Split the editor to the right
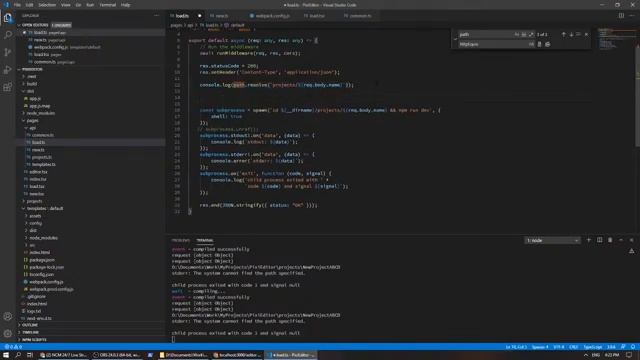 click(x=621, y=16)
